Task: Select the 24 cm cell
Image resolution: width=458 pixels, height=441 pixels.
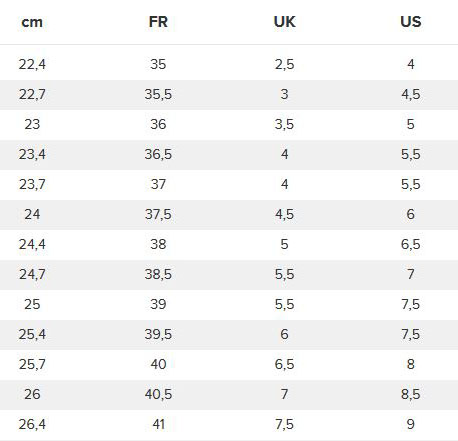Action: click(x=32, y=214)
